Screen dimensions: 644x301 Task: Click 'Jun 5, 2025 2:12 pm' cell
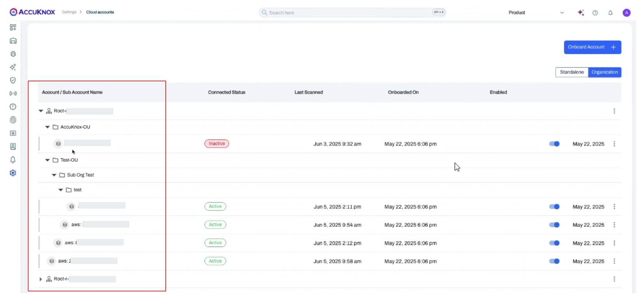337,243
